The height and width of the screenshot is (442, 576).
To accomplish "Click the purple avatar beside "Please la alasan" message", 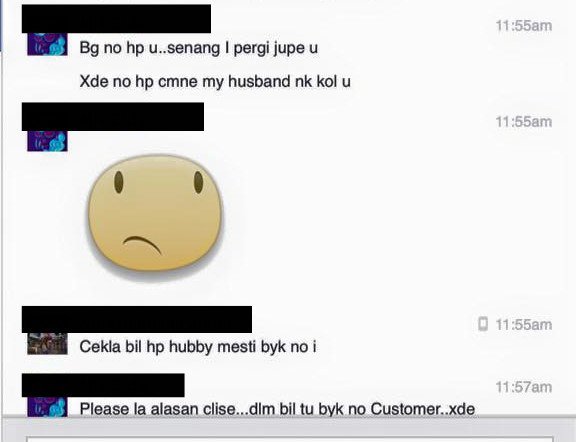I will pos(47,406).
